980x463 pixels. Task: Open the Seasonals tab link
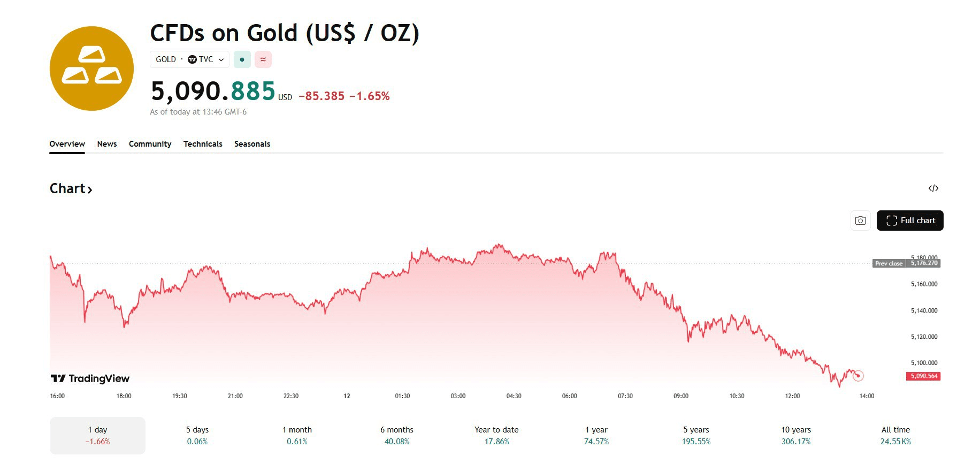(x=252, y=144)
